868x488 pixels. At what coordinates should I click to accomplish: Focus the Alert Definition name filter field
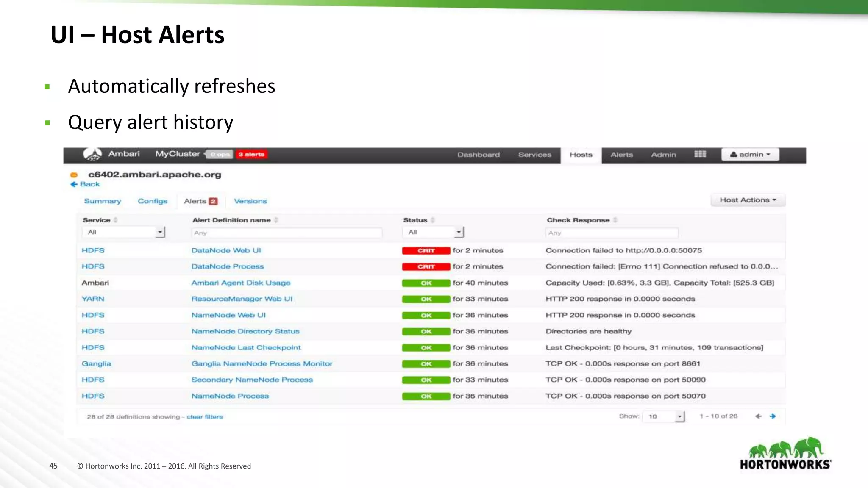click(287, 233)
